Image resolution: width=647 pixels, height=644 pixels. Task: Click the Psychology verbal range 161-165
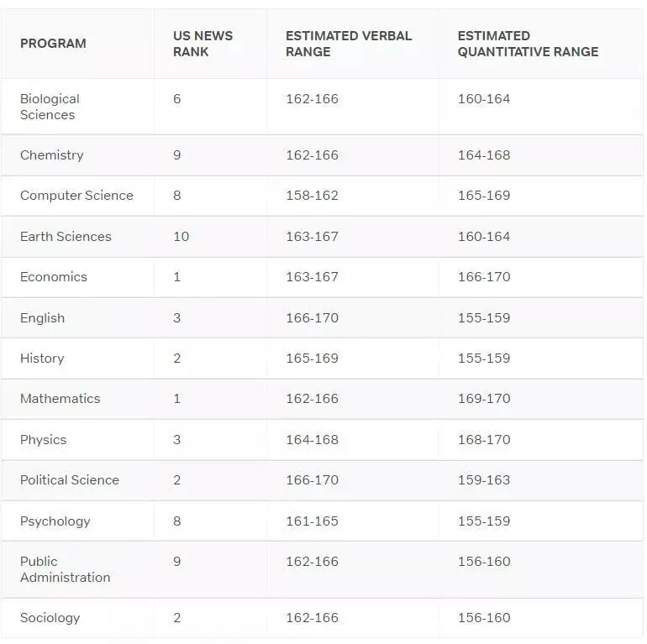point(312,521)
